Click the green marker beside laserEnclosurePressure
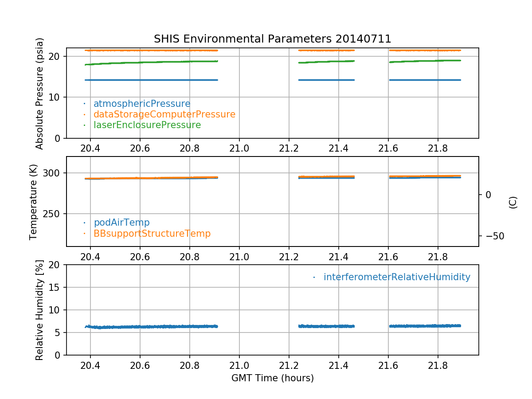Screen dimensions: 532x399 coord(84,125)
